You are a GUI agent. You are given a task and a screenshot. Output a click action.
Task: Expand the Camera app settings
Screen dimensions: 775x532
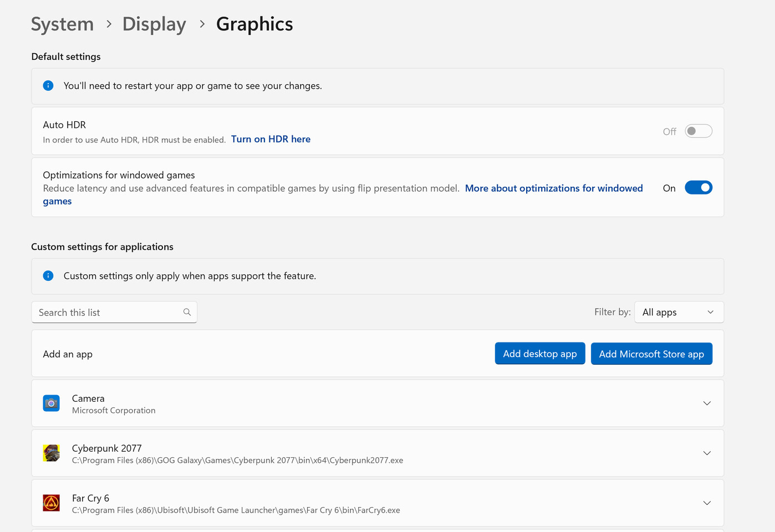point(707,403)
